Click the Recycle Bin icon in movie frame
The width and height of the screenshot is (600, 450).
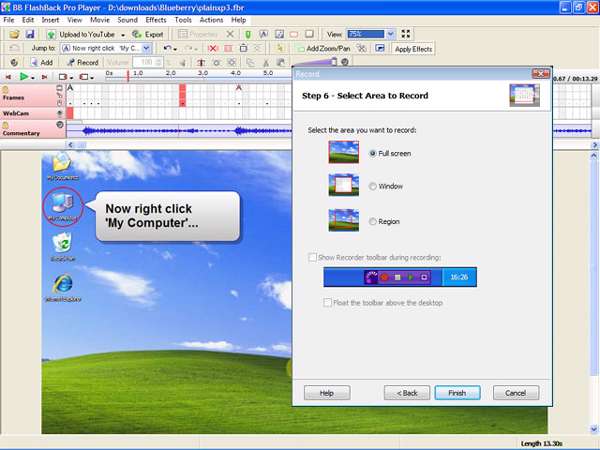tap(62, 247)
